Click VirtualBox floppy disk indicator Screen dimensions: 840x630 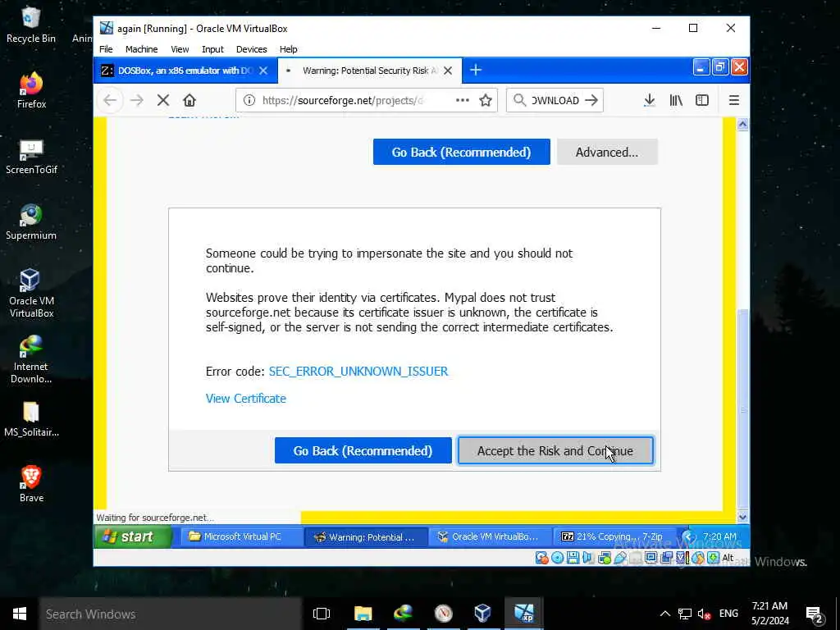click(573, 558)
